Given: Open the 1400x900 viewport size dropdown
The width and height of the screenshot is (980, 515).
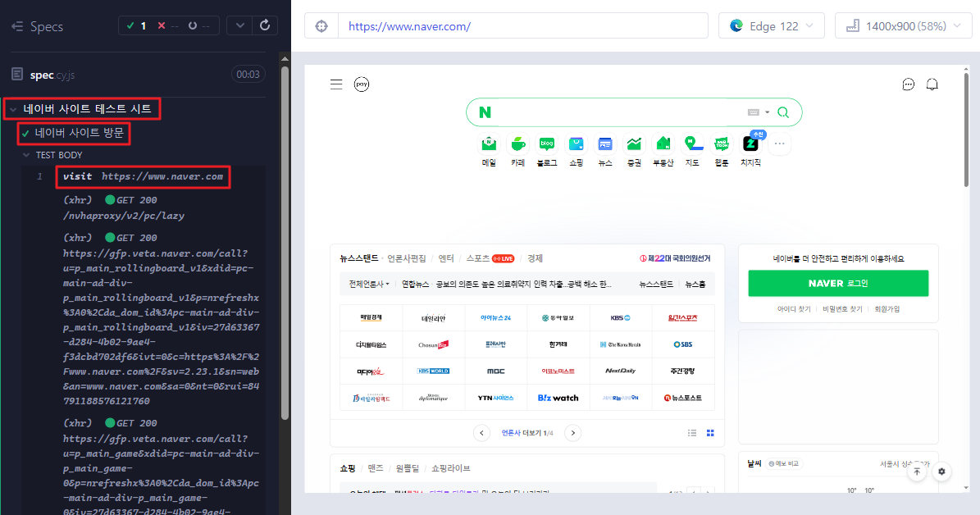Looking at the screenshot, I should click(904, 26).
